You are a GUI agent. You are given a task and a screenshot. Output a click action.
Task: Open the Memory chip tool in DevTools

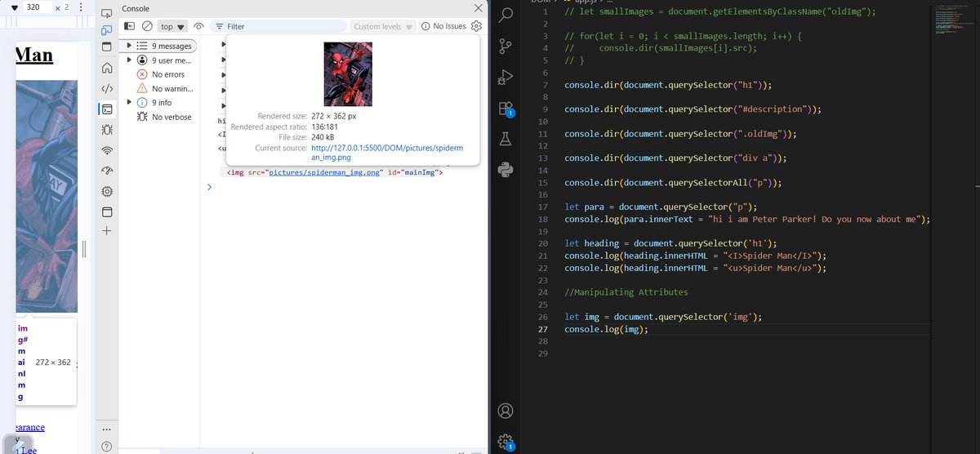tap(107, 191)
